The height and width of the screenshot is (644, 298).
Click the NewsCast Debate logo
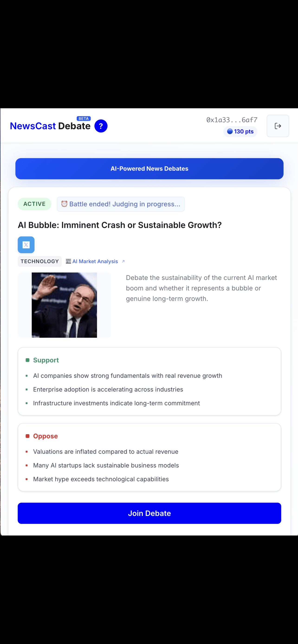click(x=50, y=126)
